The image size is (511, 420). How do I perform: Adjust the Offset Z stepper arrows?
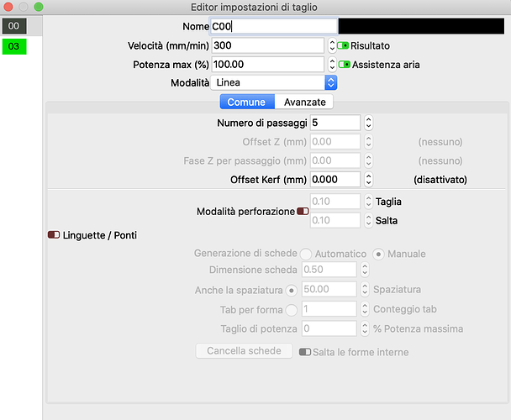pyautogui.click(x=369, y=142)
